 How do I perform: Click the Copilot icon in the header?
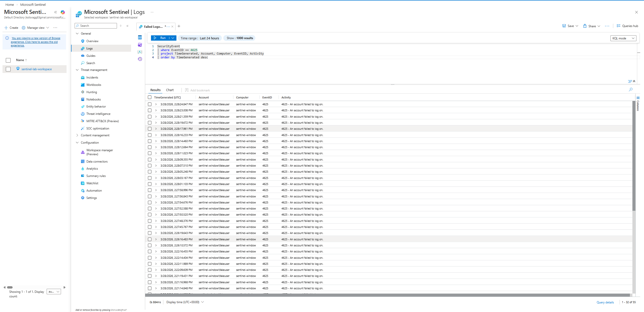[x=63, y=12]
